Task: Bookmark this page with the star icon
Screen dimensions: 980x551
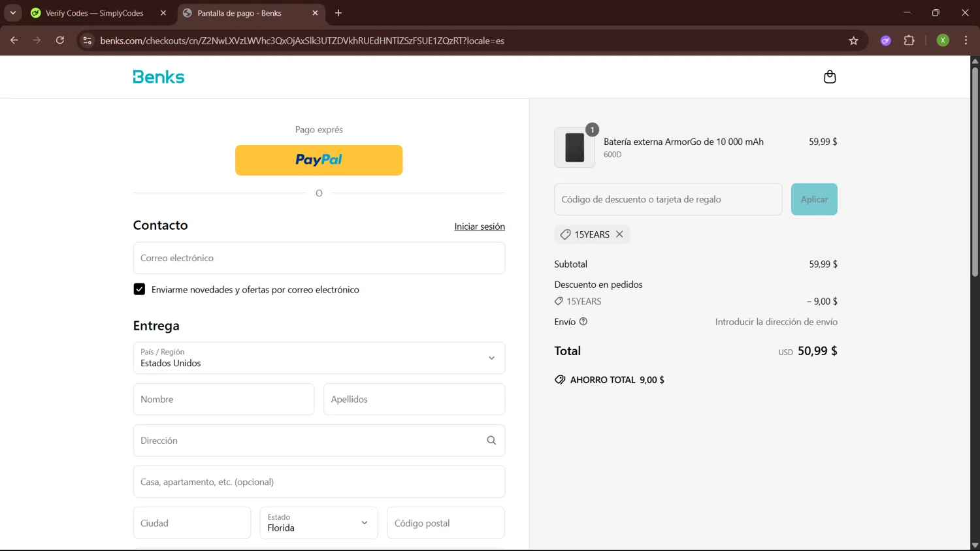Action: (x=853, y=40)
